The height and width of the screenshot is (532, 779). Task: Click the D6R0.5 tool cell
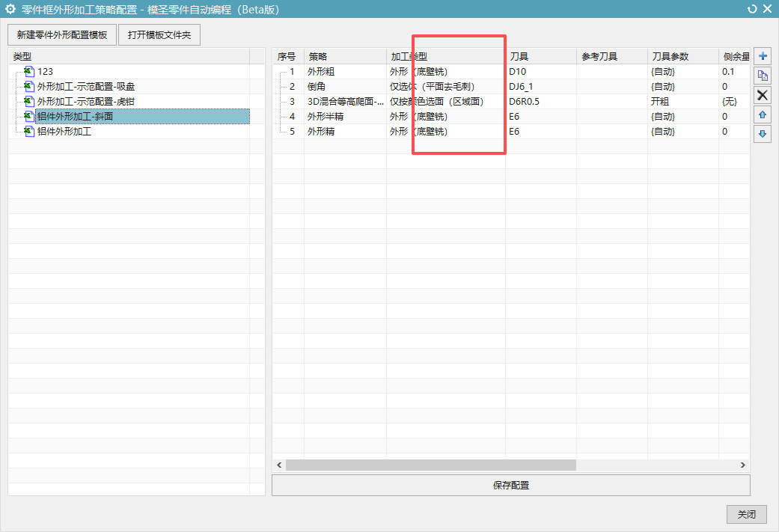(x=541, y=101)
